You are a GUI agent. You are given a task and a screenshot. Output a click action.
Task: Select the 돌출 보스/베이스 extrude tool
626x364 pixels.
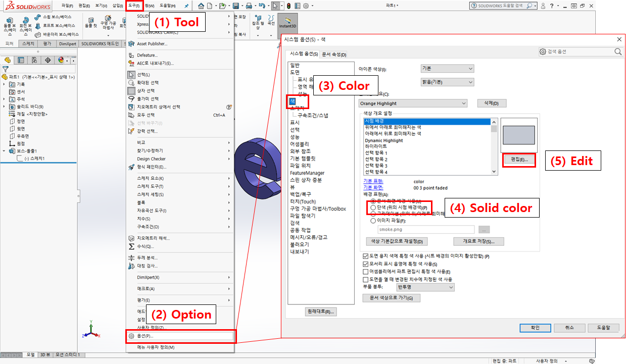click(10, 26)
